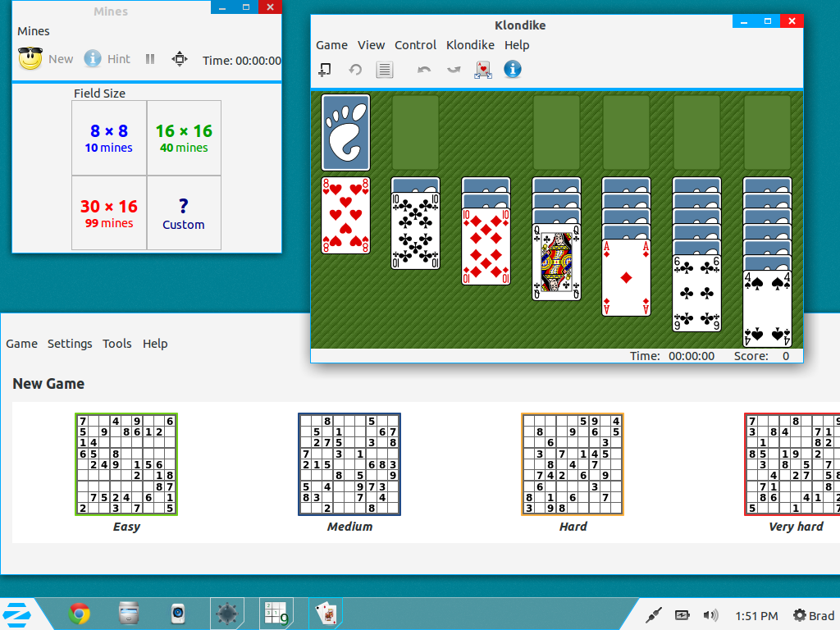
Task: Open the Settings menu in Sudoku window
Action: point(70,344)
